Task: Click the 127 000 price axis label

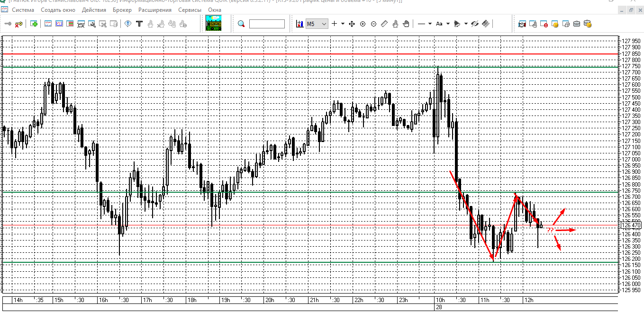Action: 631,159
